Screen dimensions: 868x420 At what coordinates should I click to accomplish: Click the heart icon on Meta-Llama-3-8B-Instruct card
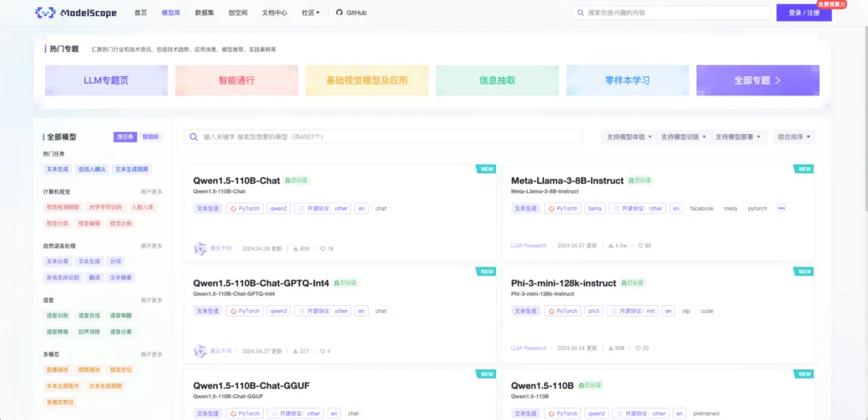pos(641,245)
